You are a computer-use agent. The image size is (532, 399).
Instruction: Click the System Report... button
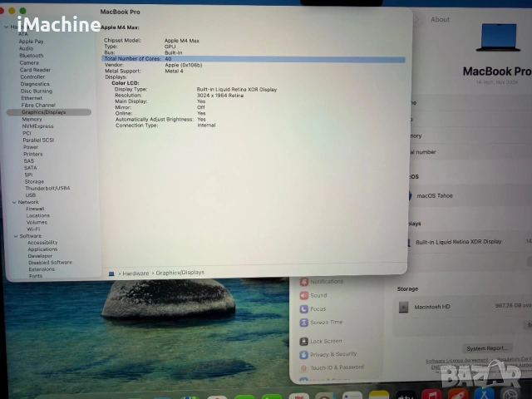(487, 348)
